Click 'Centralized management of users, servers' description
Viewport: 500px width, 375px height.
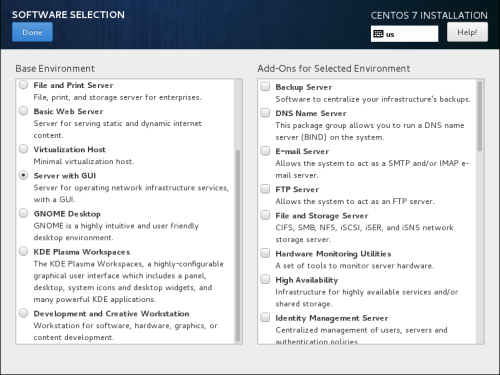361,335
